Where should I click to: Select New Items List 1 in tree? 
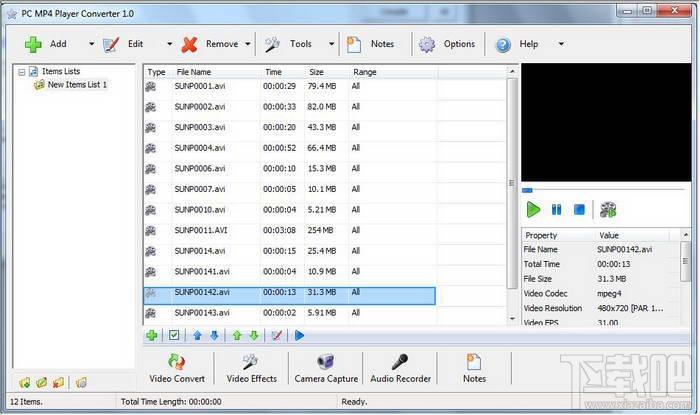tap(77, 85)
